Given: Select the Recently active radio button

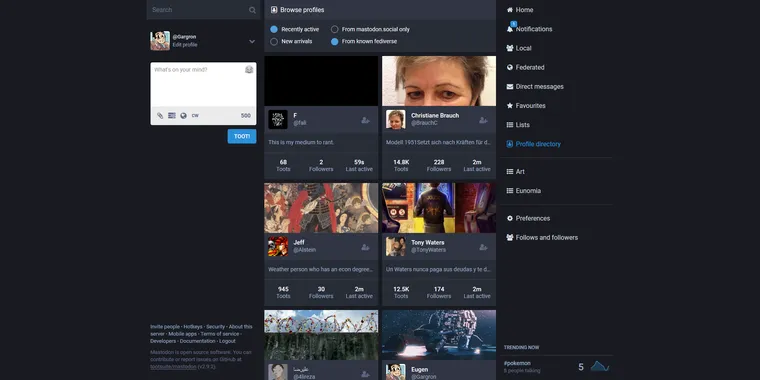Looking at the screenshot, I should pyautogui.click(x=274, y=29).
